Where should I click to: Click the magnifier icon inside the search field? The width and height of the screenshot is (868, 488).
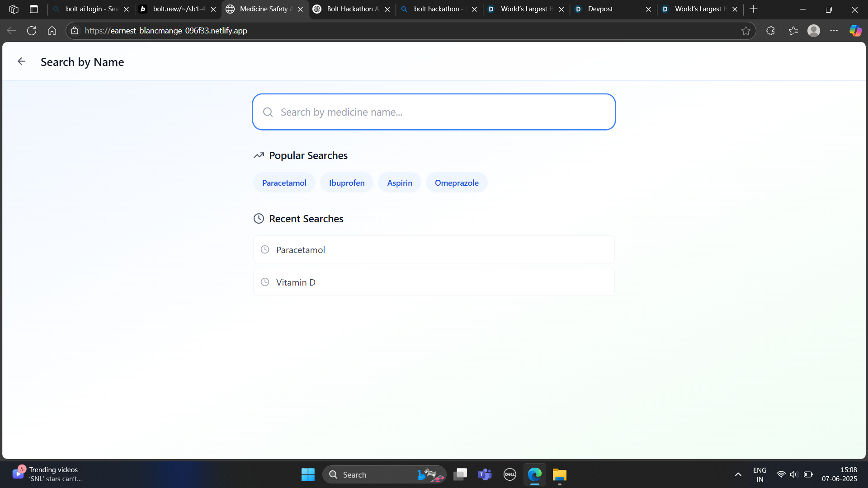coord(268,112)
